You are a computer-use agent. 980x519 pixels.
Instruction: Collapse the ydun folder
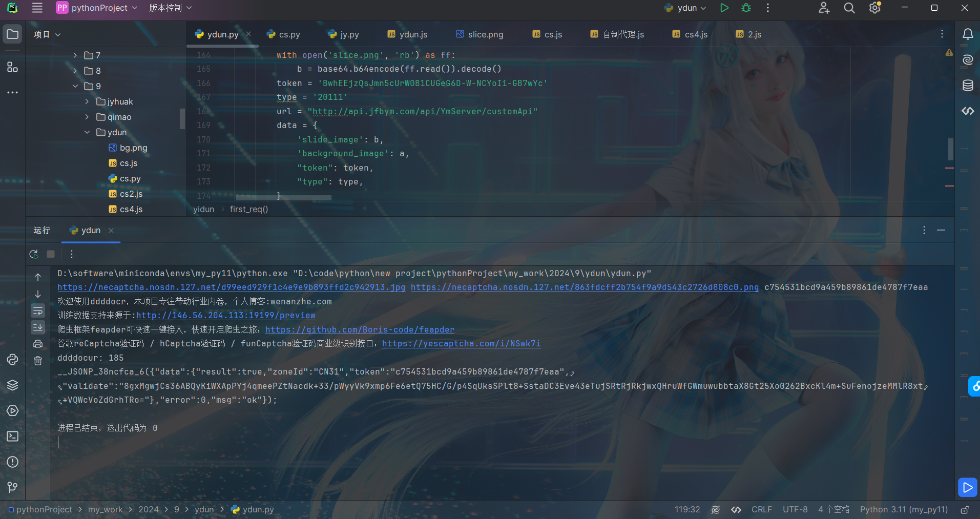coord(87,132)
